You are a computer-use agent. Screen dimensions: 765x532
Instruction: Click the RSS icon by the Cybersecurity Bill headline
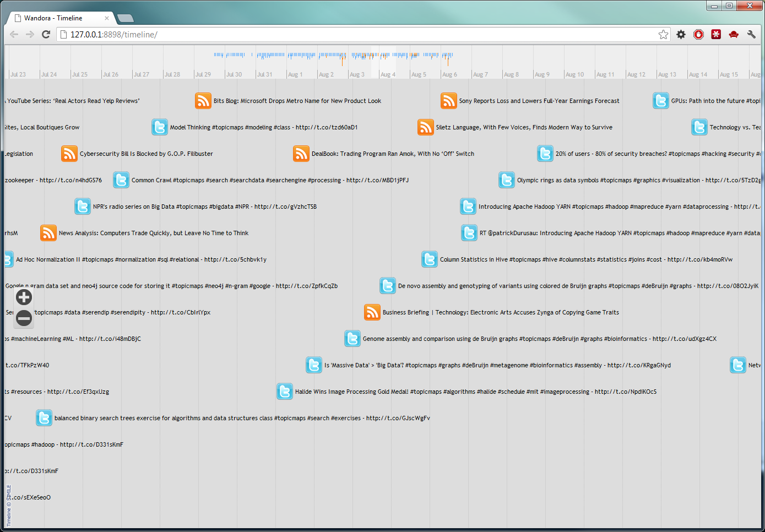click(x=69, y=154)
